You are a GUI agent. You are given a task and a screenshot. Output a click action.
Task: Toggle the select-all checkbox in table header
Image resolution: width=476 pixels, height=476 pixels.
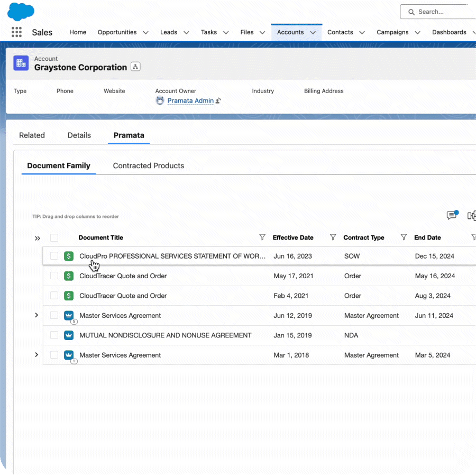click(x=54, y=237)
